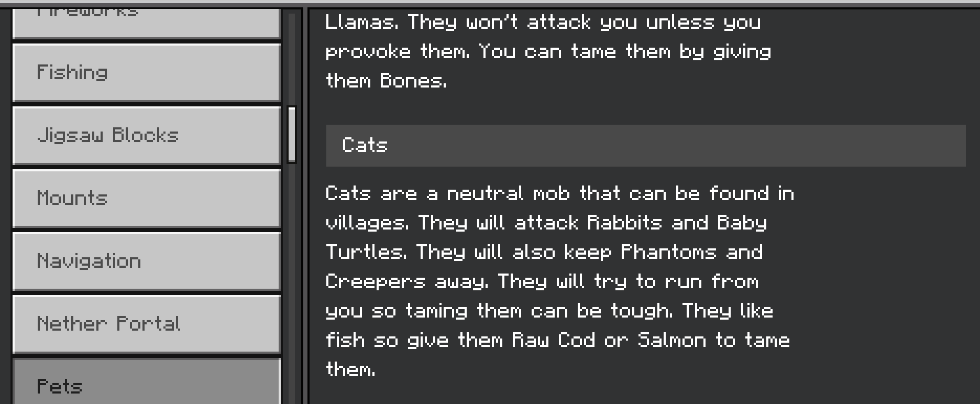This screenshot has height=404, width=980.
Task: Select the Jigsaw Blocks topic
Action: (x=146, y=135)
